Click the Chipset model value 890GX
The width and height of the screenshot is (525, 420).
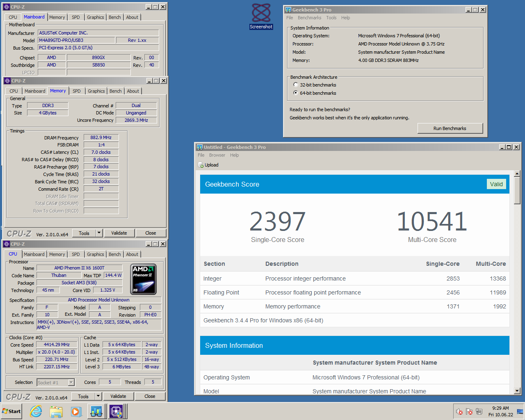[98, 57]
